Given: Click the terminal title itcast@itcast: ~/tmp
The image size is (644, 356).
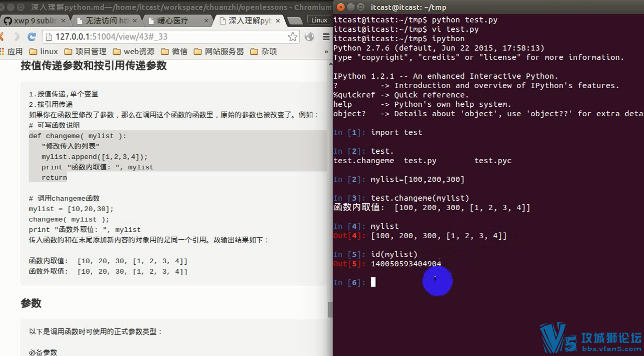Looking at the screenshot, I should coord(408,7).
